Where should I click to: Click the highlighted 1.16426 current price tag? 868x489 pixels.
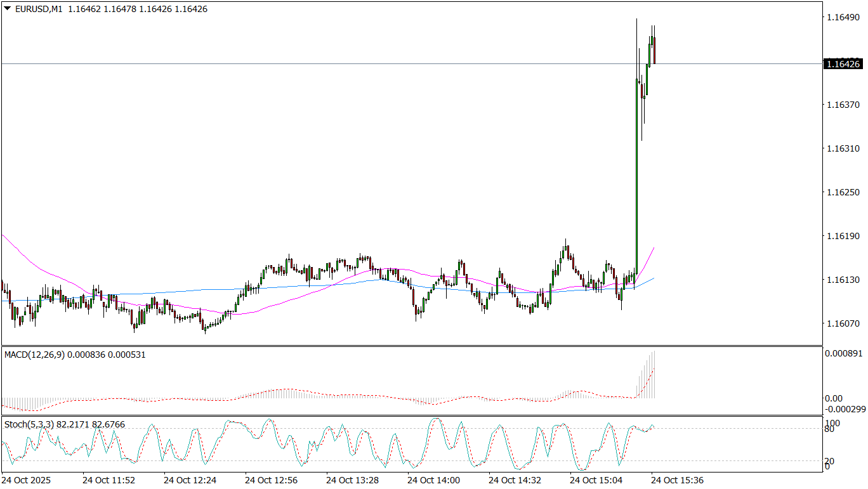pyautogui.click(x=841, y=63)
